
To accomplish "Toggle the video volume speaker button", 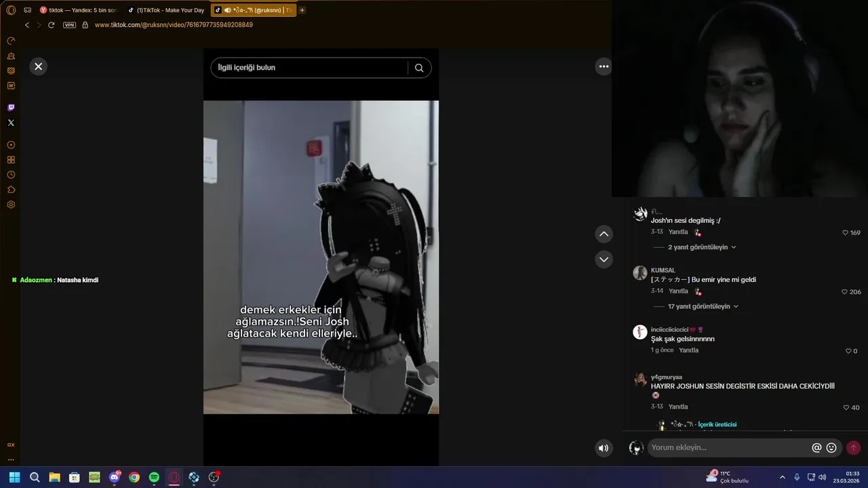I will pos(603,448).
